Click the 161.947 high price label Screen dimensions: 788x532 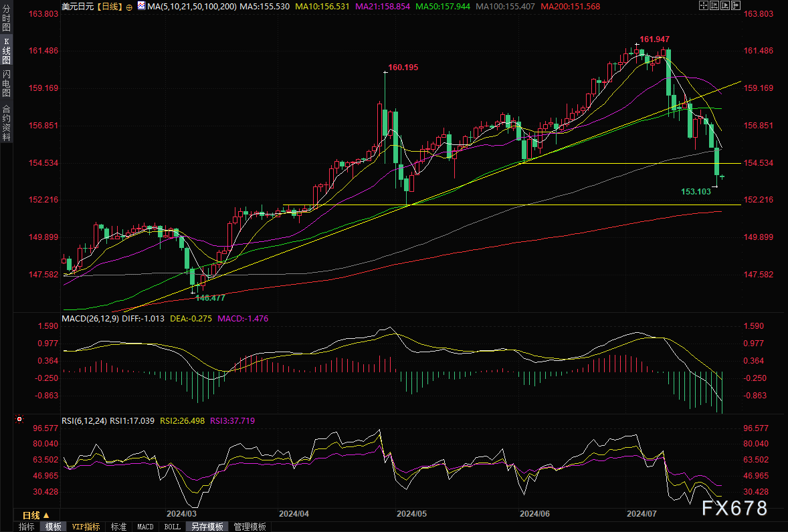[654, 39]
